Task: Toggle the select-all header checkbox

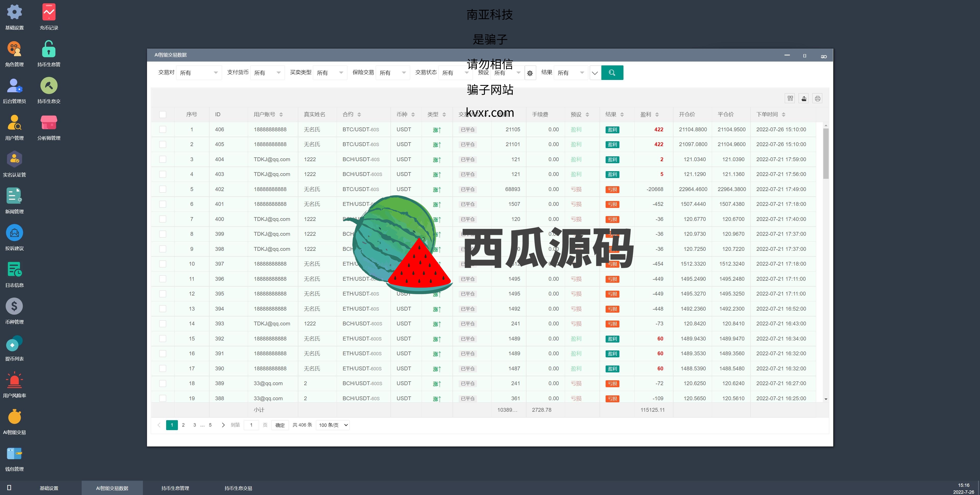Action: coord(163,114)
